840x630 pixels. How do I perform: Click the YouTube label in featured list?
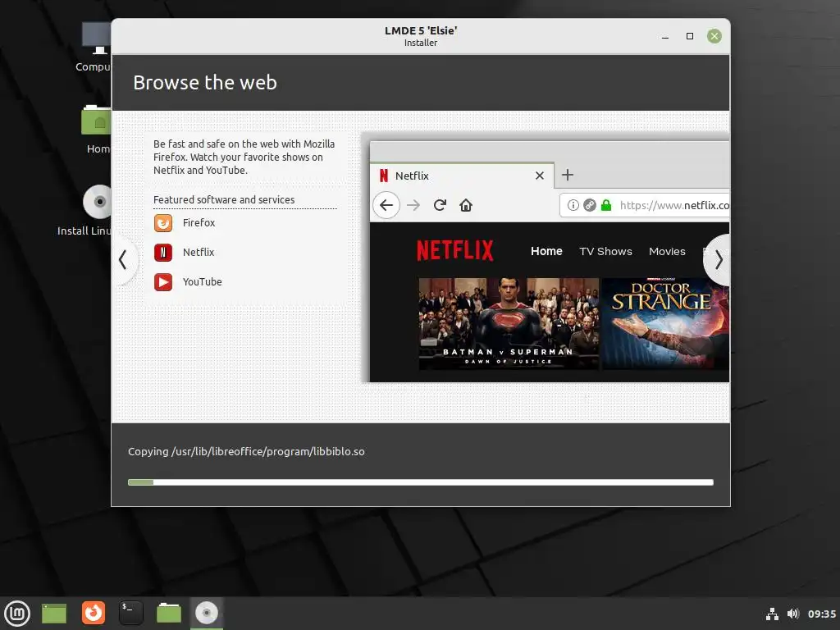pos(203,282)
